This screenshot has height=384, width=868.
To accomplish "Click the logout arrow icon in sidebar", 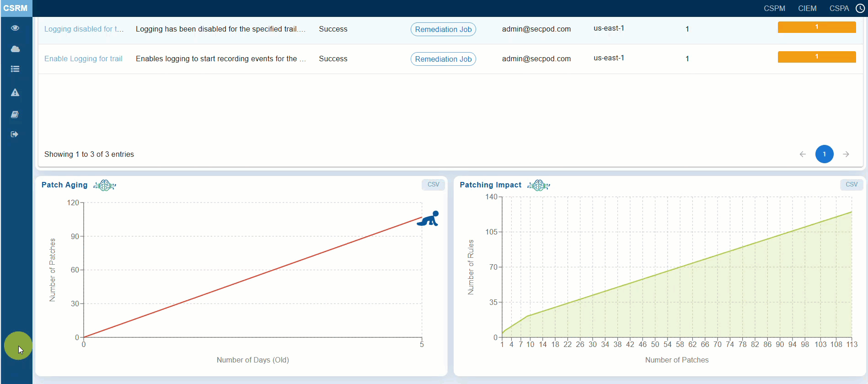I will coord(15,134).
